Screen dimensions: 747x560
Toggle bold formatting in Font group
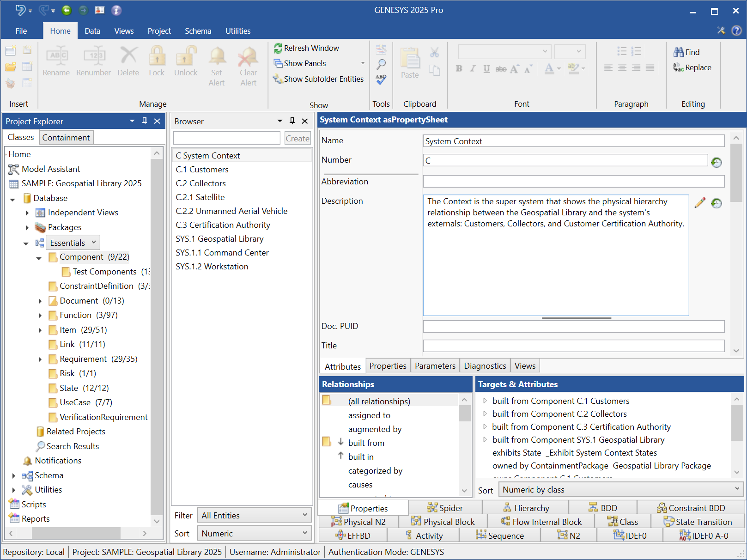(x=458, y=68)
